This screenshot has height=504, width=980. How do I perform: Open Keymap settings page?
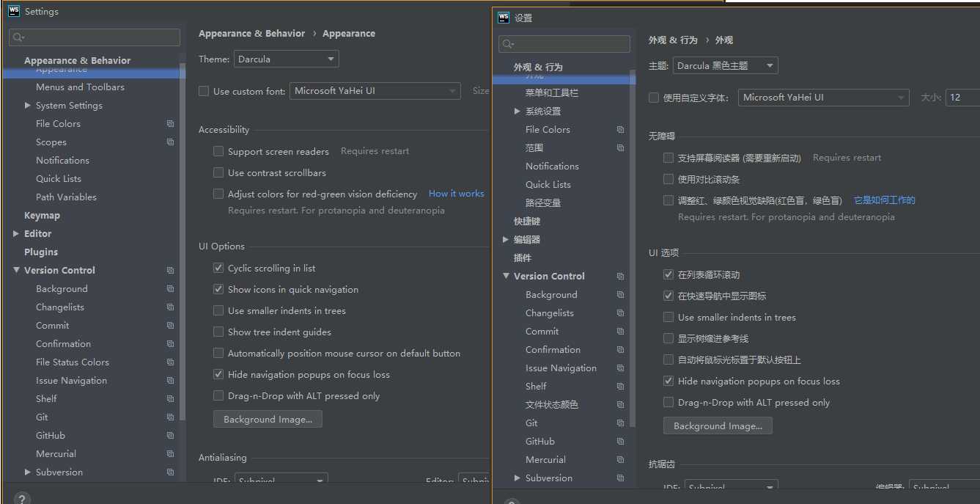coord(42,216)
